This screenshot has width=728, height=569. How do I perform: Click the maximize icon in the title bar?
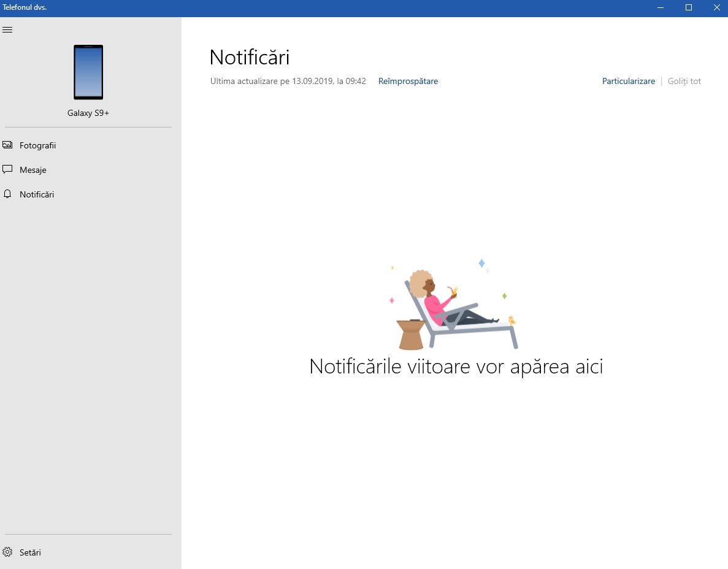[688, 8]
